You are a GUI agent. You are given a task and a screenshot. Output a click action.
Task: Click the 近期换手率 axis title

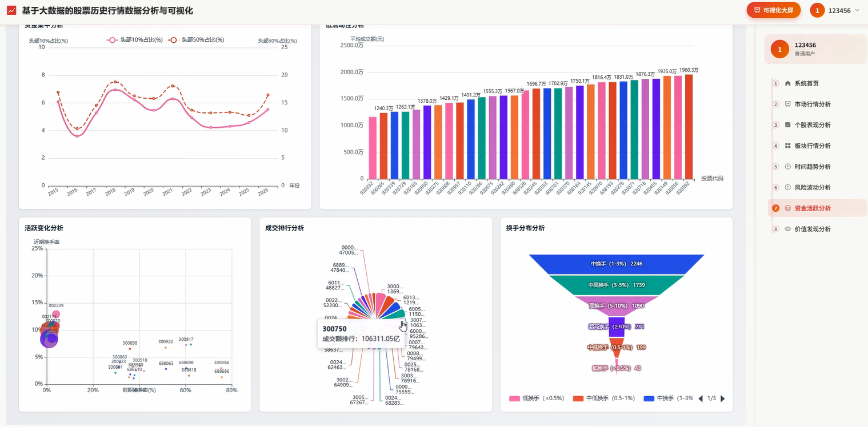[x=46, y=242]
